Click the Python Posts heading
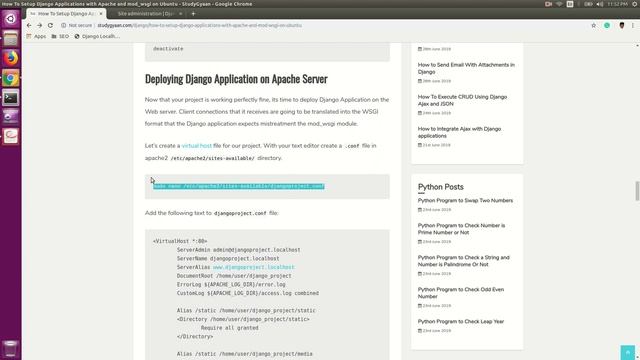 pyautogui.click(x=440, y=187)
